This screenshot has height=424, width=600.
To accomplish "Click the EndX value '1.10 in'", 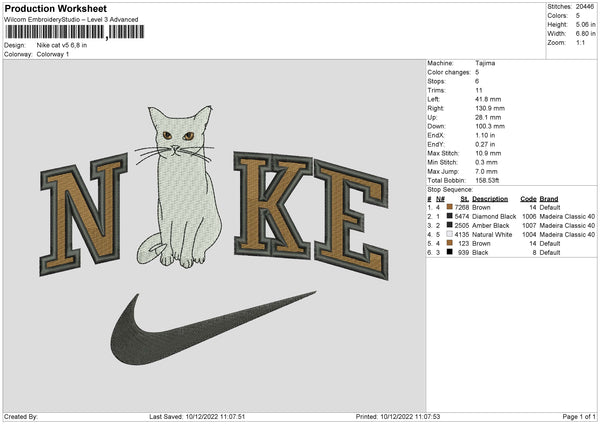I will [x=485, y=135].
